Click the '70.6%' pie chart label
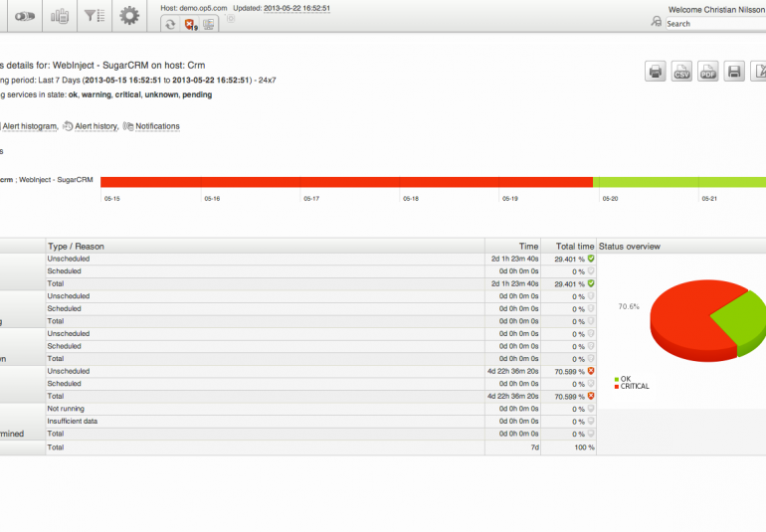 629,307
